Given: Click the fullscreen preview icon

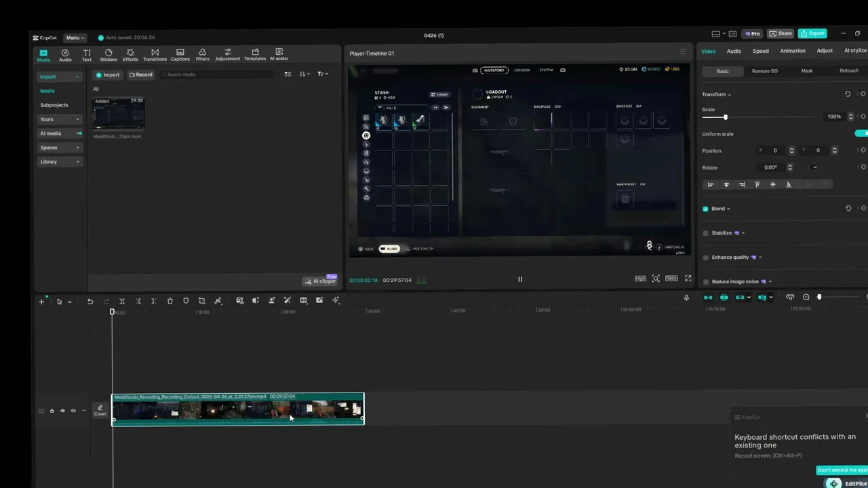Looking at the screenshot, I should tap(688, 279).
